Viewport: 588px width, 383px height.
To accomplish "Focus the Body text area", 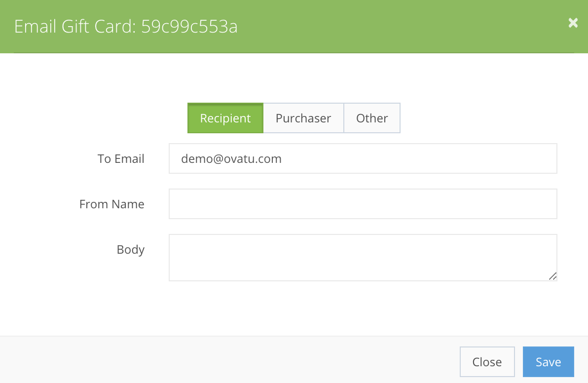I will tap(363, 258).
